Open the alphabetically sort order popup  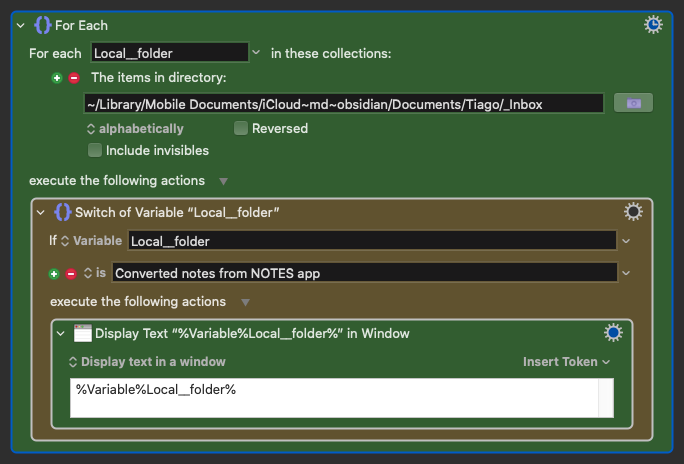135,129
